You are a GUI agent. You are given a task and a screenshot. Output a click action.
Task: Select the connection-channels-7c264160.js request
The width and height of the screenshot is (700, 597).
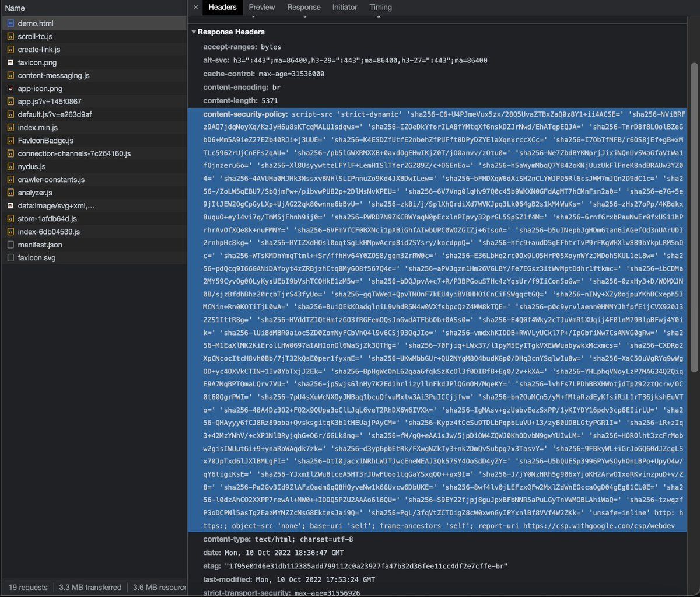(74, 153)
